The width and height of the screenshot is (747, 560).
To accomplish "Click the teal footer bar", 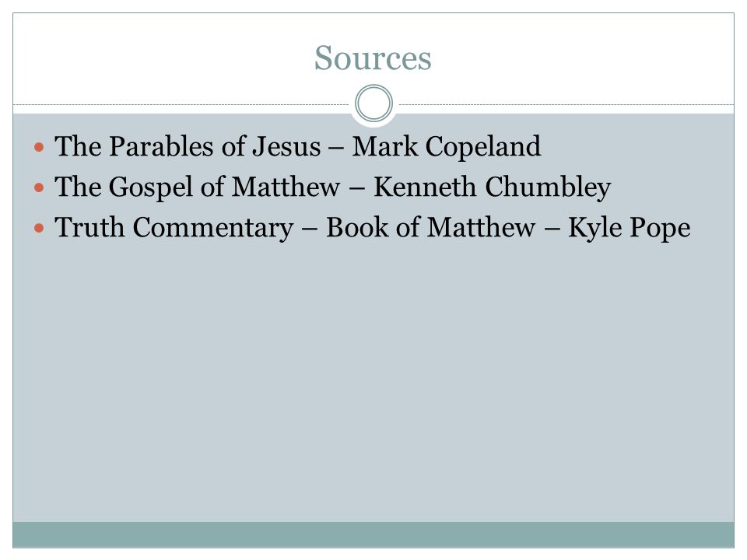I will pos(373,534).
